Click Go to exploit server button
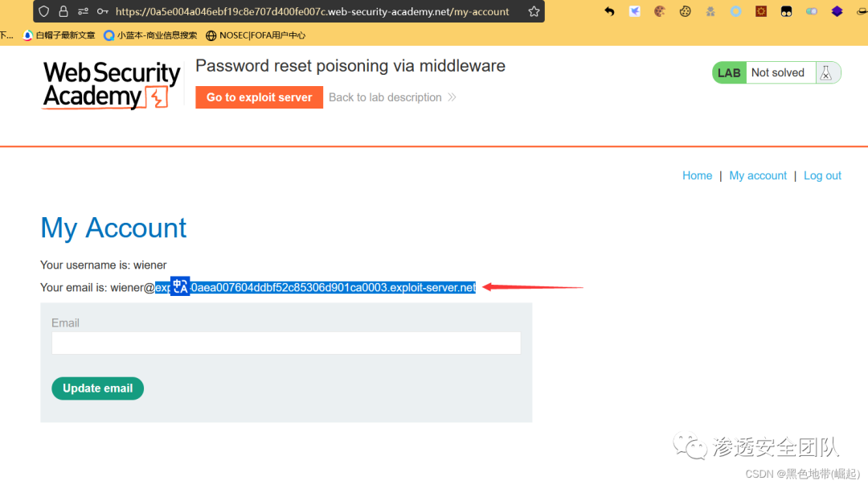The height and width of the screenshot is (485, 868). pos(259,97)
